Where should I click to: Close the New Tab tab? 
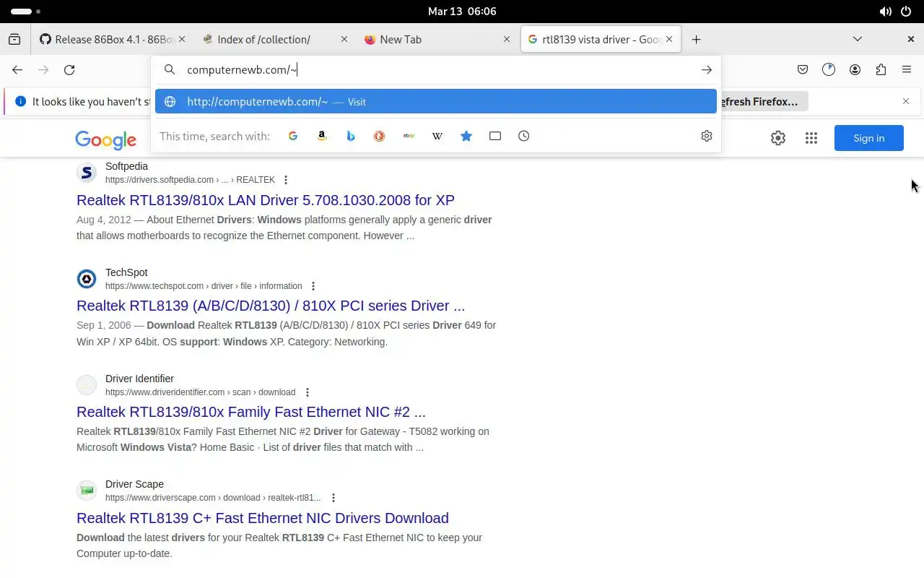[507, 40]
